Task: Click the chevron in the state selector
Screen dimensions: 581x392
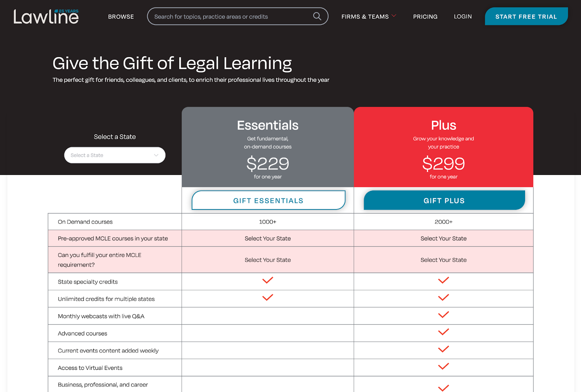Action: (x=156, y=155)
